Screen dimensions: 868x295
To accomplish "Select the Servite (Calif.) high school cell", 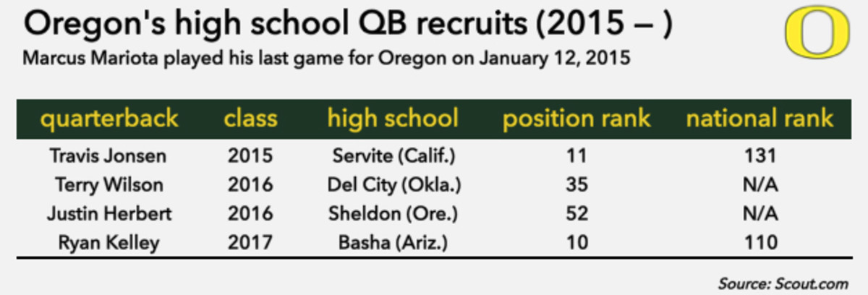I will coord(393,155).
